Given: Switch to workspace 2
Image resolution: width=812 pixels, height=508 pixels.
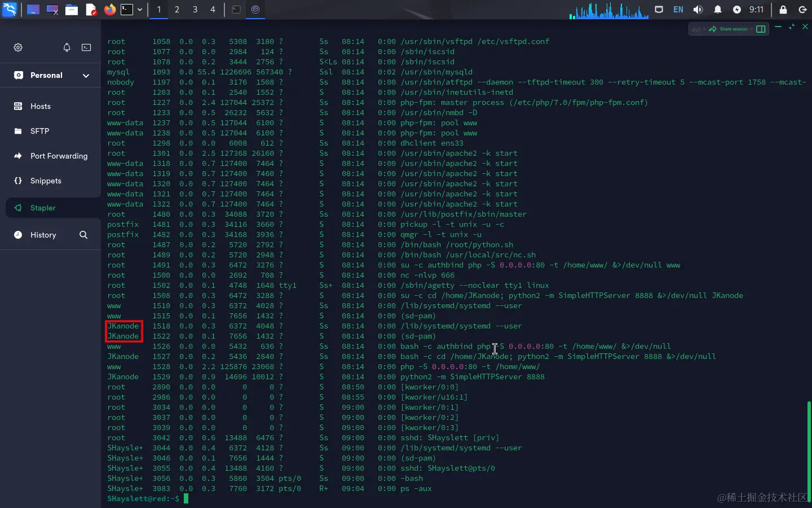Looking at the screenshot, I should (177, 10).
